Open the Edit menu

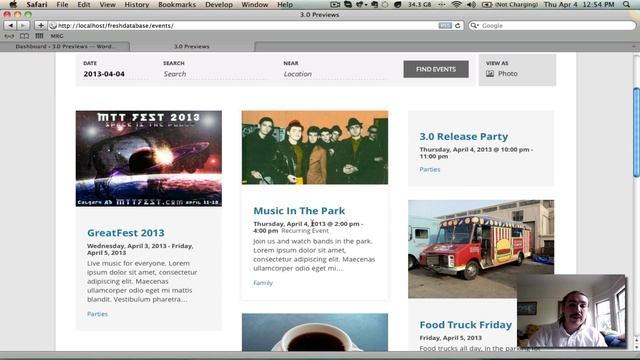(84, 4)
